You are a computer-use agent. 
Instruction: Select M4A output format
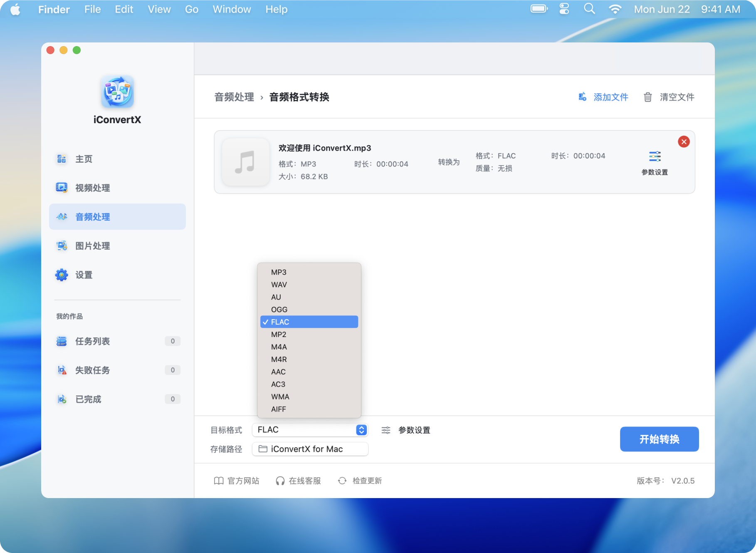(309, 347)
